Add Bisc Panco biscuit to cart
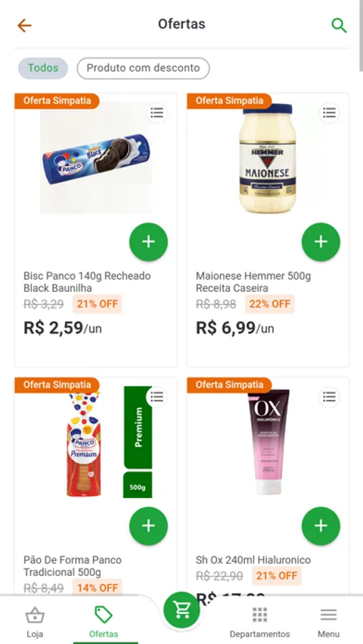363x644 pixels. click(148, 242)
